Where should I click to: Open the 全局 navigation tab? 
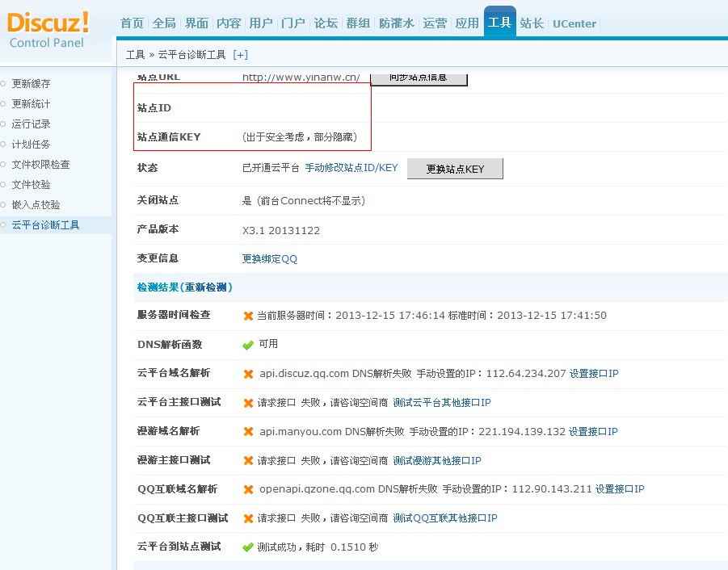[x=164, y=23]
